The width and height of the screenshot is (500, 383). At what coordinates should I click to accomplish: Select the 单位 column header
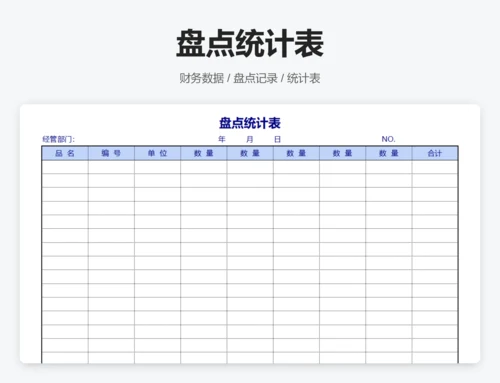tap(157, 153)
